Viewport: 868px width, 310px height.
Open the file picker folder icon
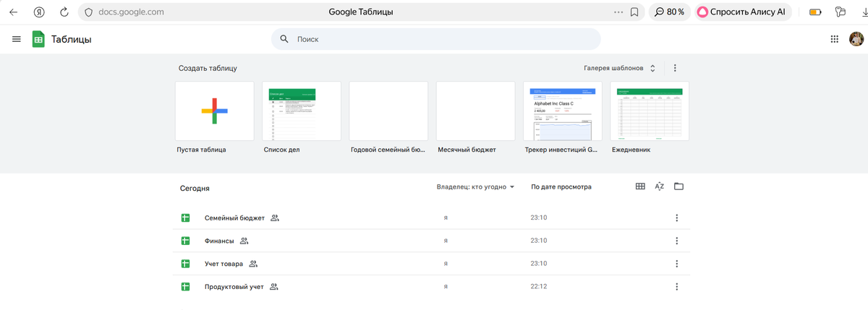(x=678, y=186)
